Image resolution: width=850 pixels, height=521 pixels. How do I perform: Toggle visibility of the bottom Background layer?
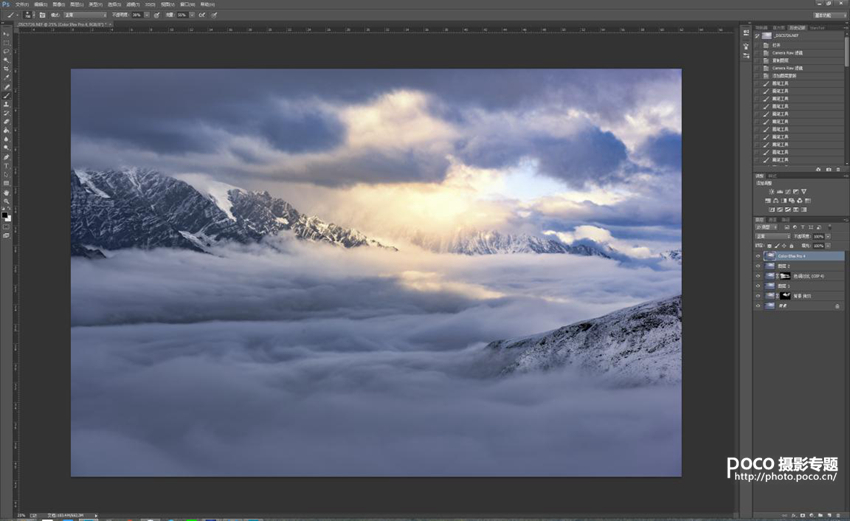[758, 305]
